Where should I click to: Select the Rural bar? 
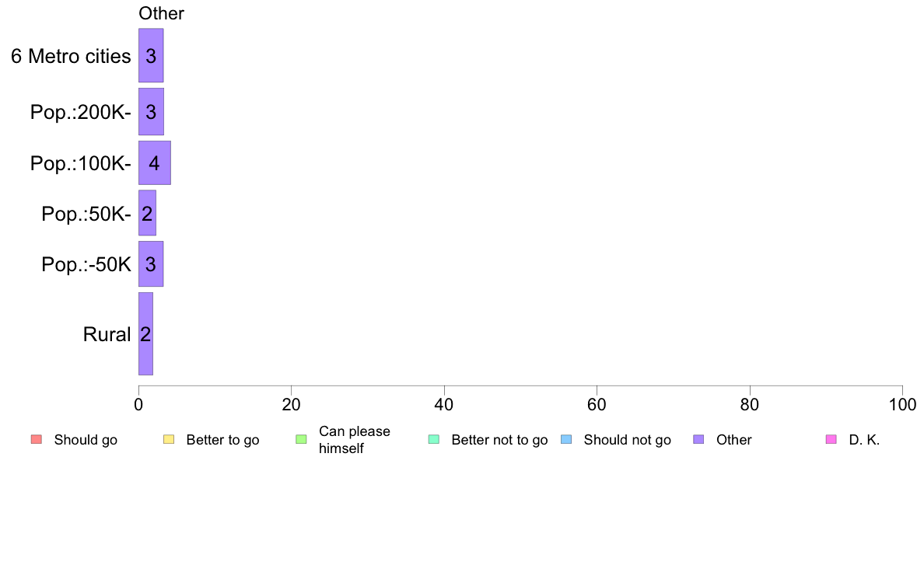coord(145,333)
